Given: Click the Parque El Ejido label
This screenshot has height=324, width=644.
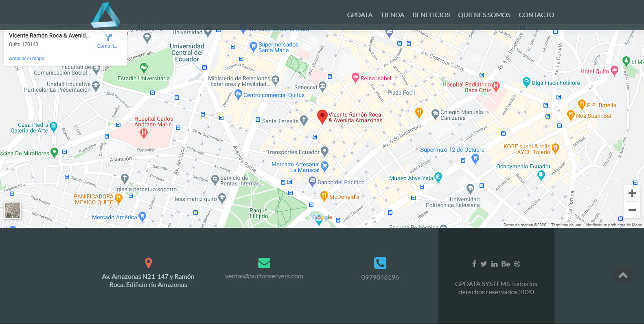Looking at the screenshot, I should 259,213.
